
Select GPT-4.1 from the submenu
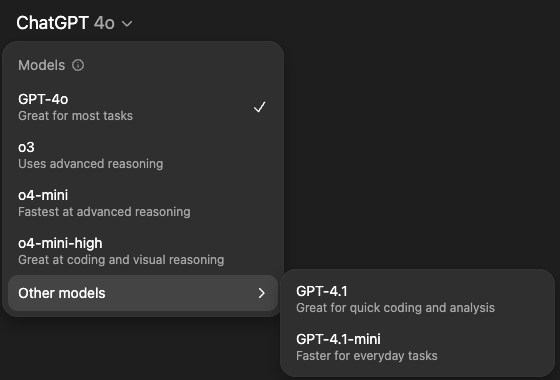[417, 299]
